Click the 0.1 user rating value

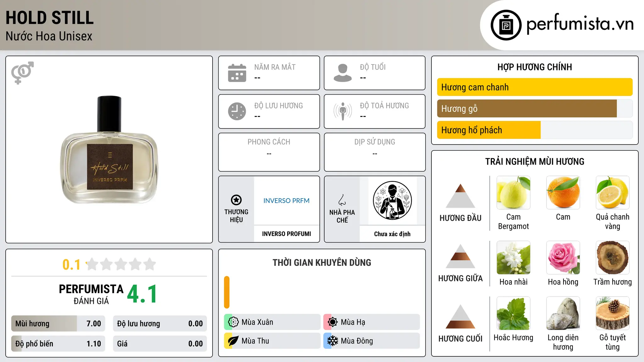(71, 265)
